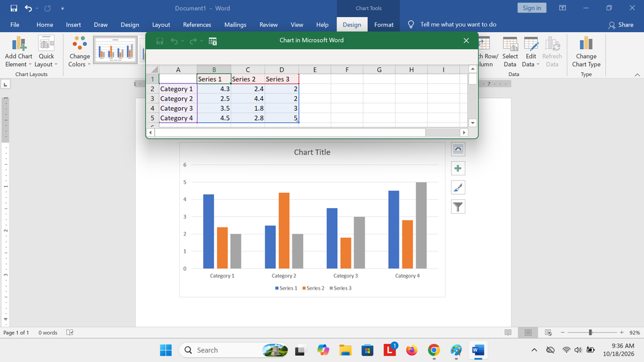Image resolution: width=644 pixels, height=362 pixels.
Task: Click the Page 1 of 1 indicator
Action: 16,332
